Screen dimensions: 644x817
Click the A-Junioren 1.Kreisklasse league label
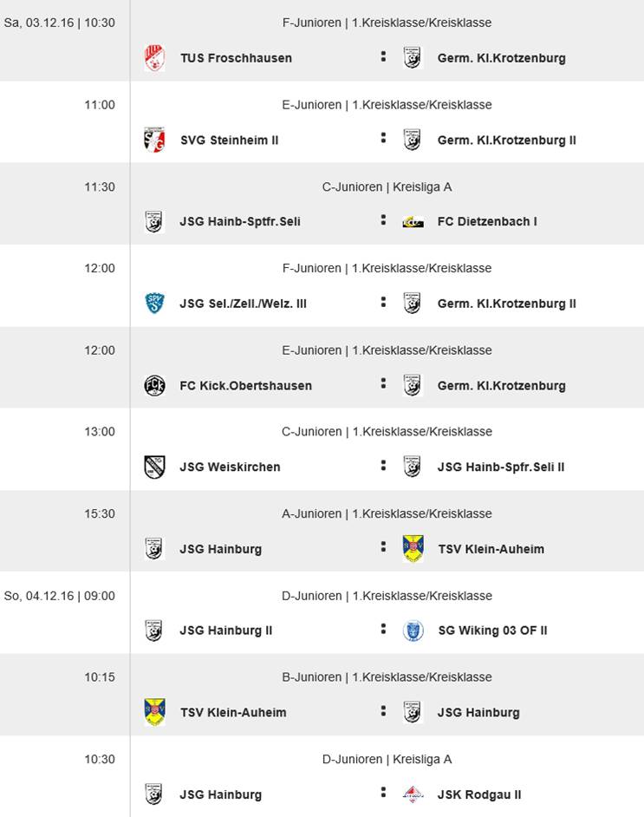point(387,513)
